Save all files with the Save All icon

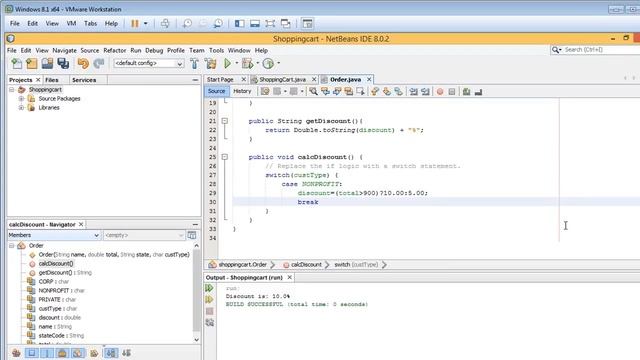63,63
